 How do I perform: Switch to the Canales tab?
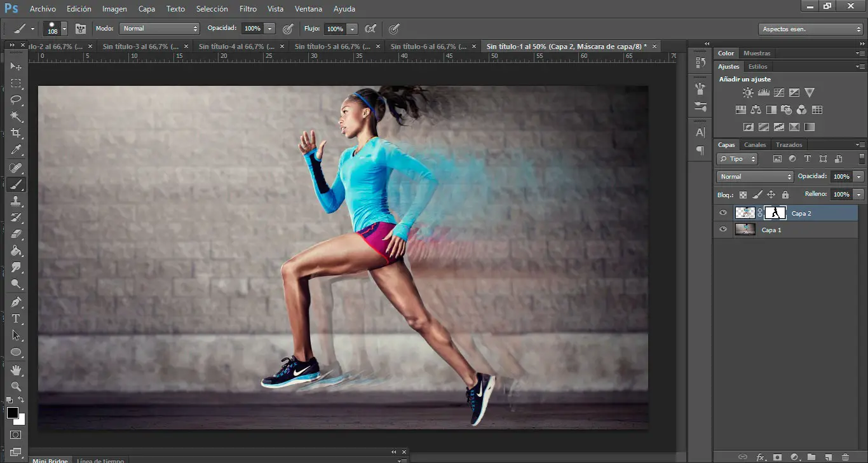click(x=755, y=144)
